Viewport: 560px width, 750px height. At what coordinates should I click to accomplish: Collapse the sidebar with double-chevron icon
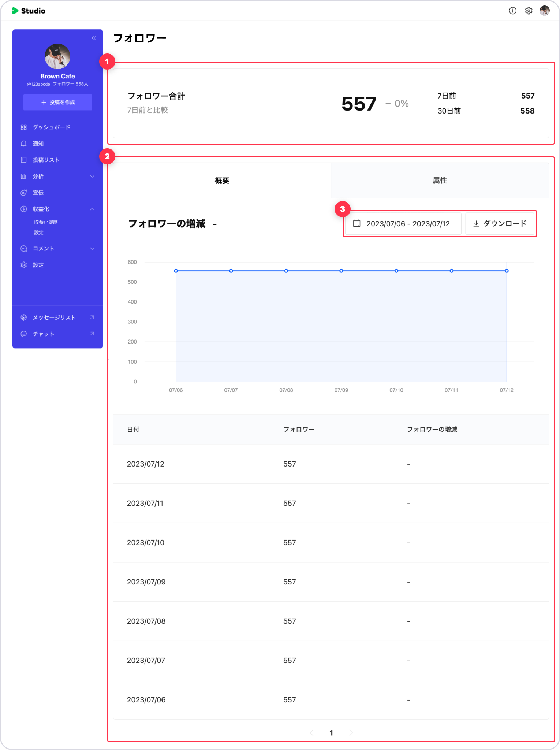[94, 38]
